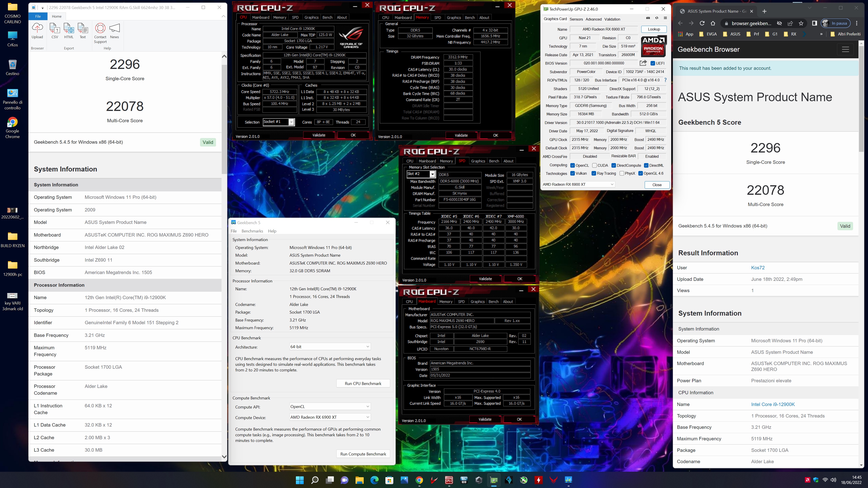Screen dimensions: 868x488
Task: Switch to the Advanced tab in GPU-Z
Action: coord(593,19)
